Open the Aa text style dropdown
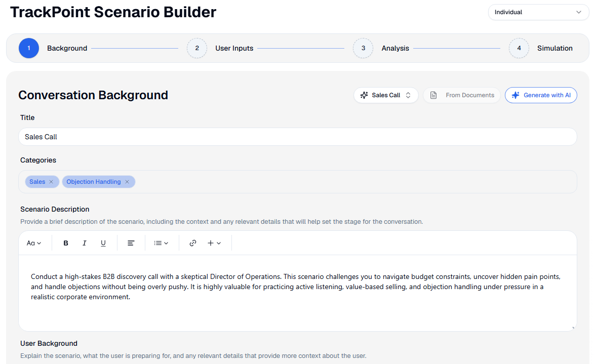 (34, 243)
